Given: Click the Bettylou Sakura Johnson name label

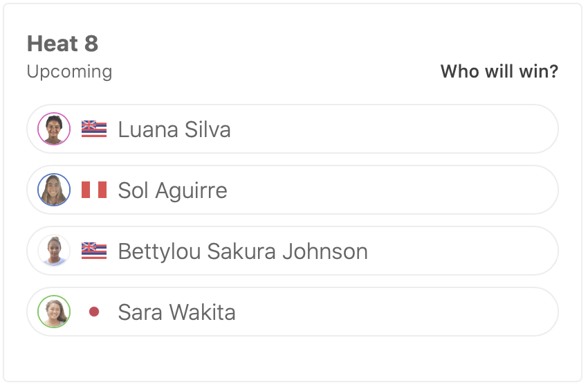Looking at the screenshot, I should click(x=243, y=251).
